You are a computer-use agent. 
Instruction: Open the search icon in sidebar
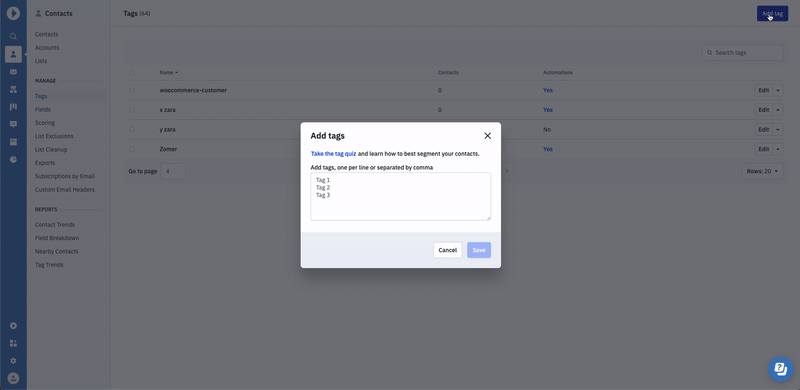click(13, 36)
